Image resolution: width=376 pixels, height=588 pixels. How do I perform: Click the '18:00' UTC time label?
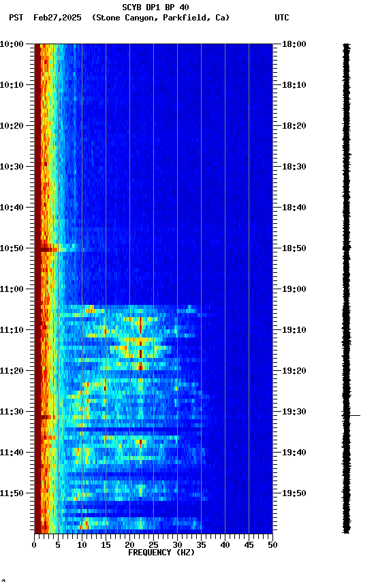(294, 44)
